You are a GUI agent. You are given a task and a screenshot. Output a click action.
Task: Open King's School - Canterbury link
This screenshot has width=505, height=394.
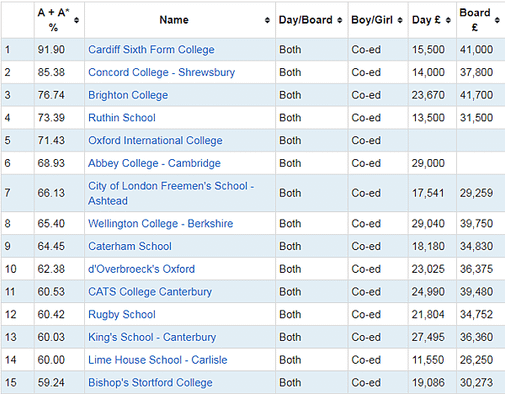[152, 337]
